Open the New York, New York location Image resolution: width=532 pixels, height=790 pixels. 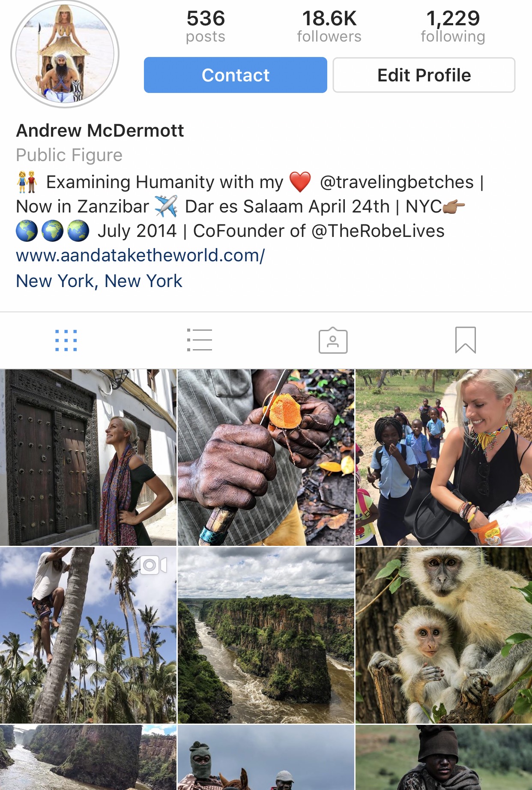tap(99, 281)
